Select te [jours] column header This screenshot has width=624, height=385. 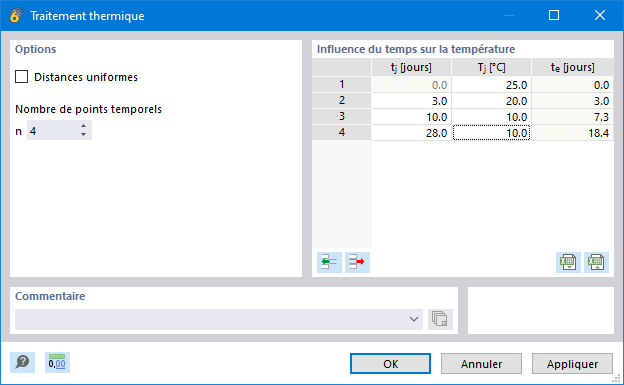pos(573,67)
